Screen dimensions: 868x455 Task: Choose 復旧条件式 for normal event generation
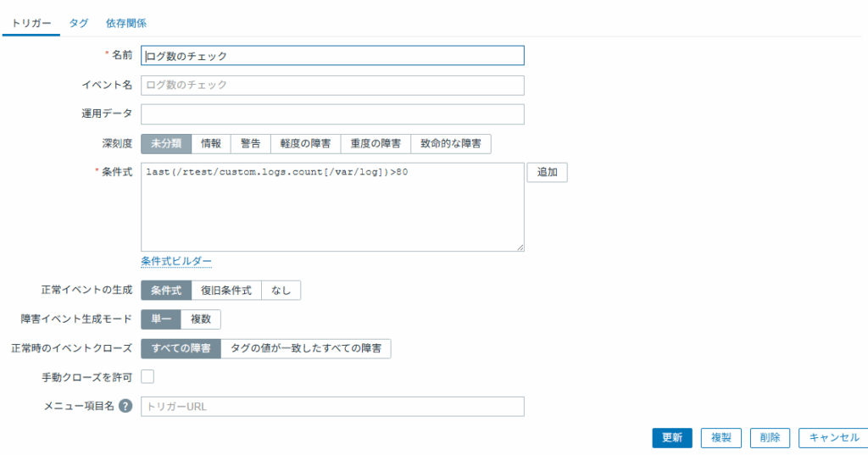pos(225,291)
